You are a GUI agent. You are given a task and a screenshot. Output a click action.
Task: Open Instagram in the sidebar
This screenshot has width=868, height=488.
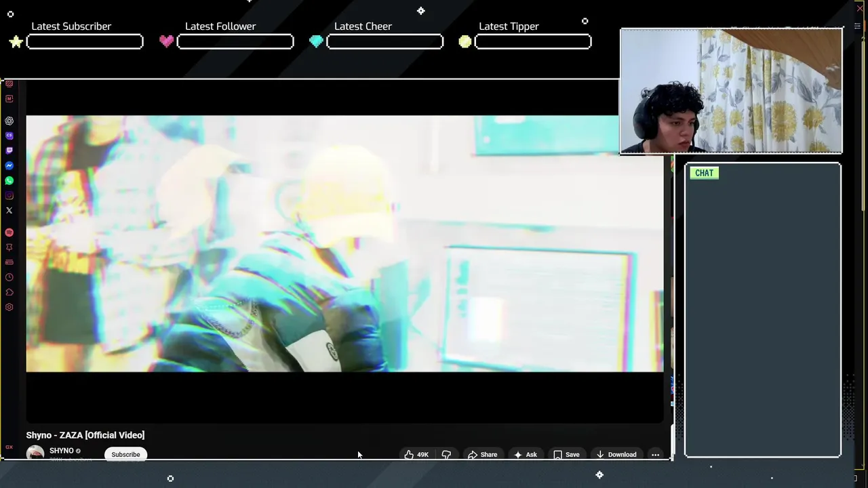coord(9,195)
